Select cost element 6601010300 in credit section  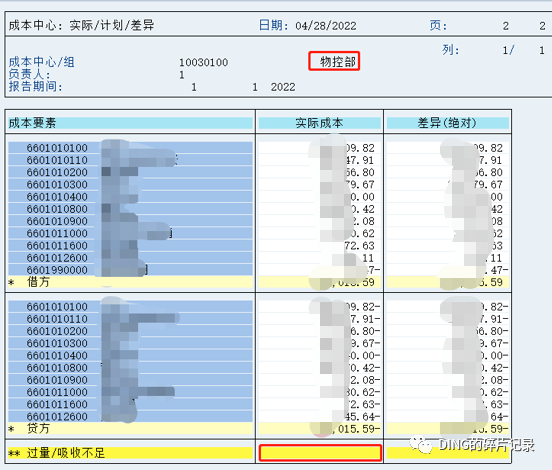click(x=57, y=343)
